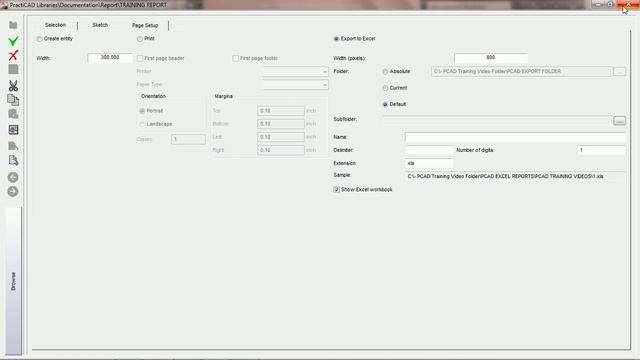Open the Paper Type dropdown

pyautogui.click(x=296, y=85)
